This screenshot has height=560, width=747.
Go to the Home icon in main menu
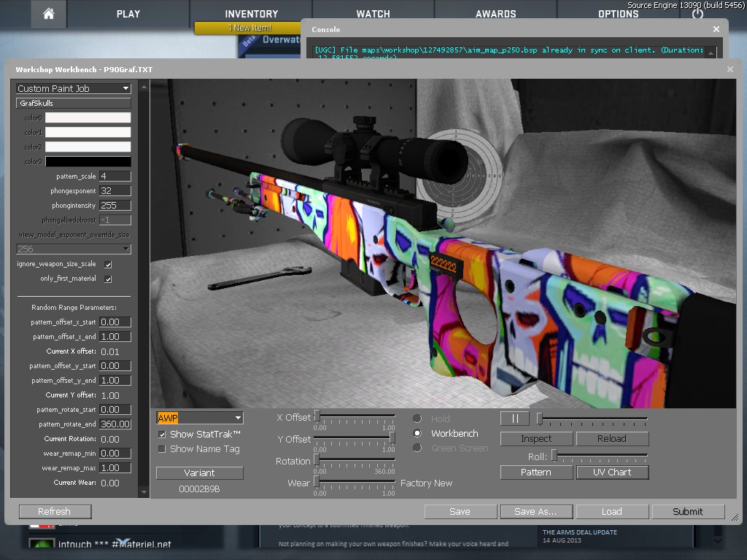49,14
